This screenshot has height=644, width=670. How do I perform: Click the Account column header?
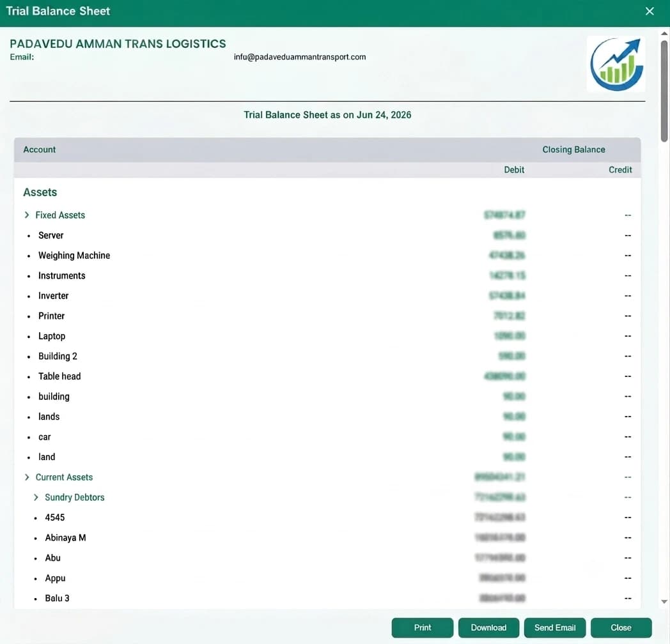click(39, 149)
